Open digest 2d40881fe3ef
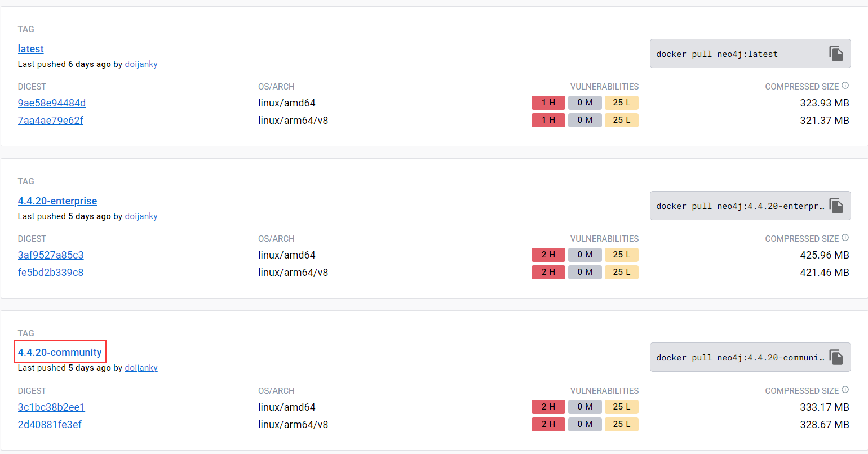Screen dimensions: 868x454 50,425
